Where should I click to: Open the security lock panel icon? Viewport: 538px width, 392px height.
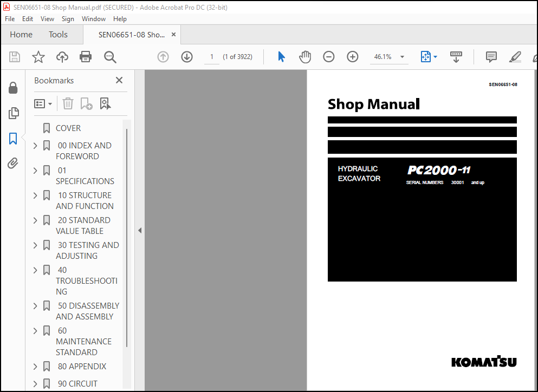(13, 88)
